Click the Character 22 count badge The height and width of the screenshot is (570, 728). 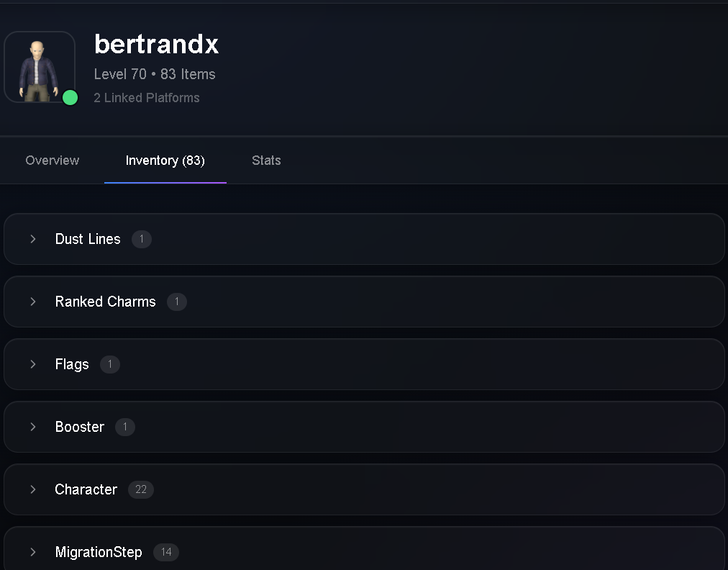tap(141, 489)
